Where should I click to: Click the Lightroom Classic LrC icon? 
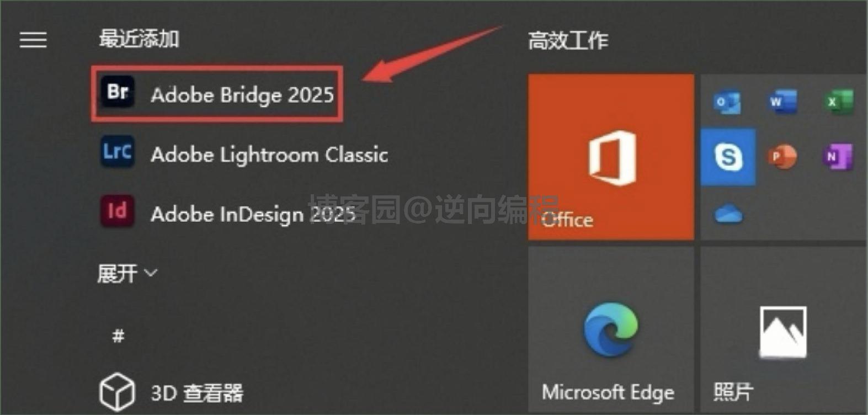tap(118, 152)
